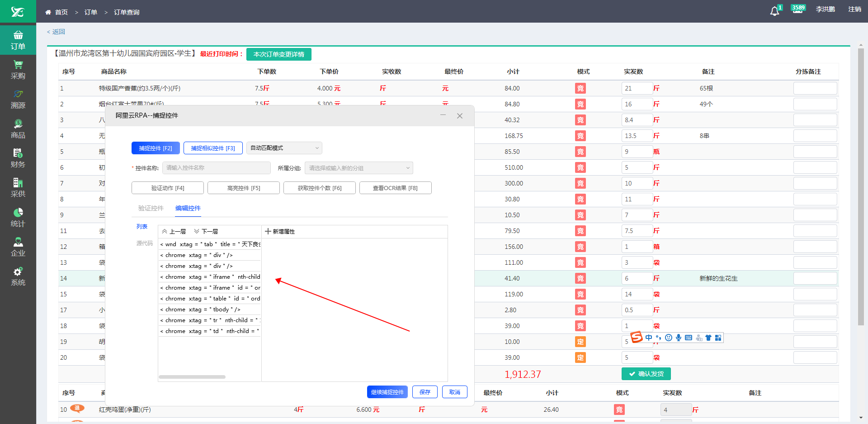
Task: Select the 源代码 view tab
Action: click(145, 243)
